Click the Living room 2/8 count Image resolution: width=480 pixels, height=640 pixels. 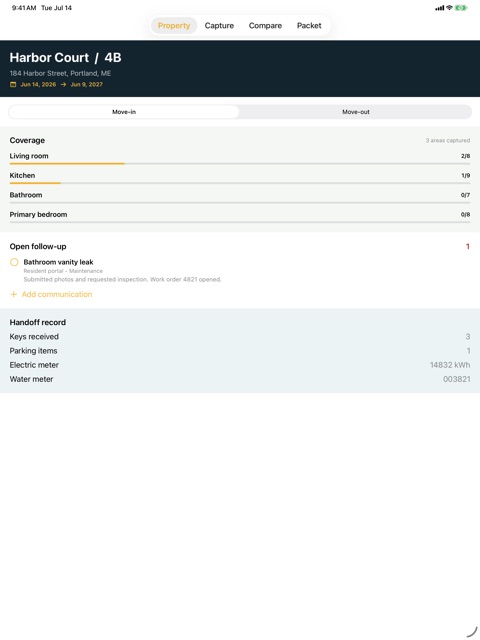point(465,156)
